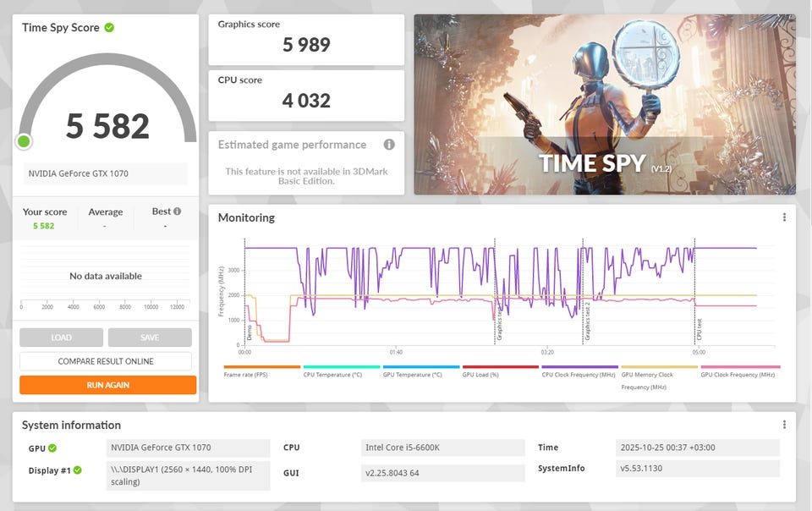Click the Average score column

(105, 218)
